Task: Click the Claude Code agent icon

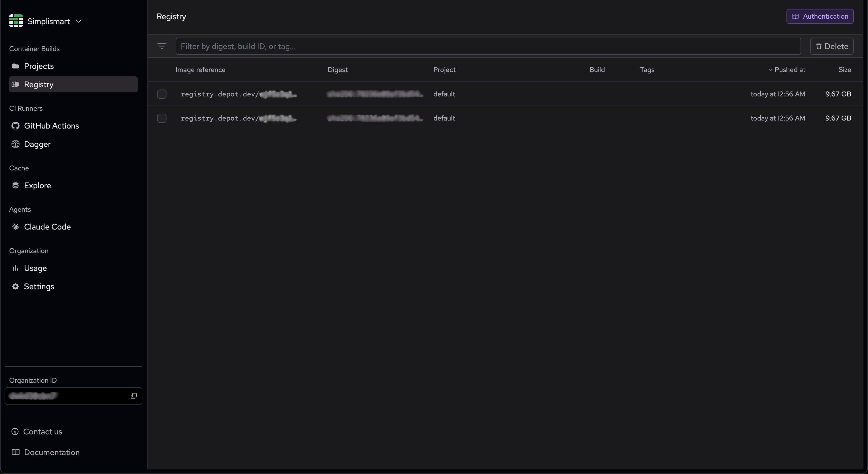Action: point(15,226)
